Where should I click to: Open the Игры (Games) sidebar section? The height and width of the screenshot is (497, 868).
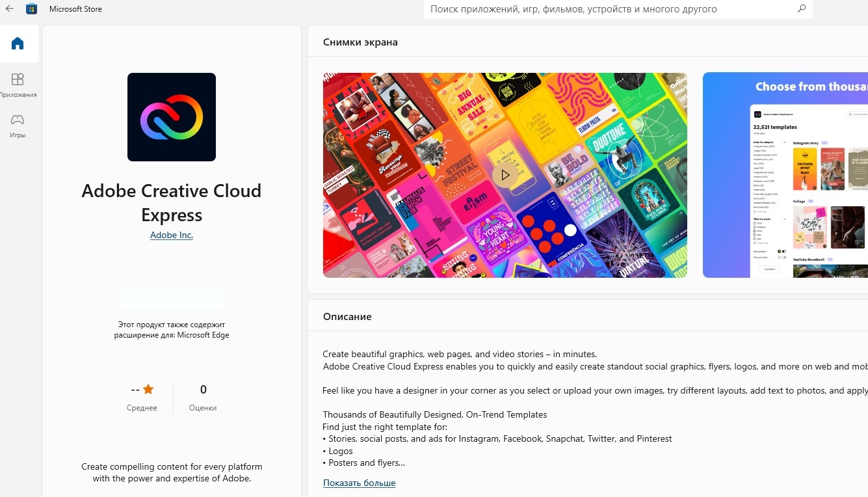click(x=18, y=126)
